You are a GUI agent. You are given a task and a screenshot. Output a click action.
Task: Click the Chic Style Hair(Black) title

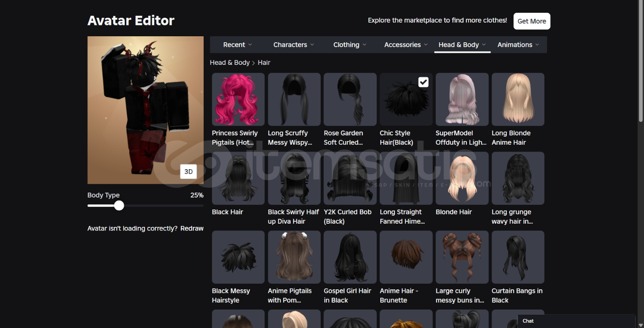pyautogui.click(x=396, y=138)
